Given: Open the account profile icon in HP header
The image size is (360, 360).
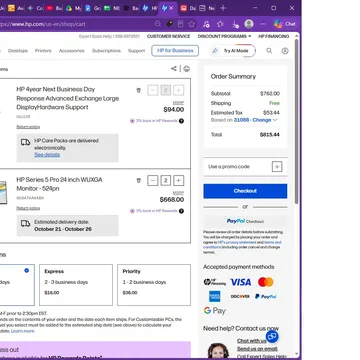Looking at the screenshot, I should tap(285, 51).
